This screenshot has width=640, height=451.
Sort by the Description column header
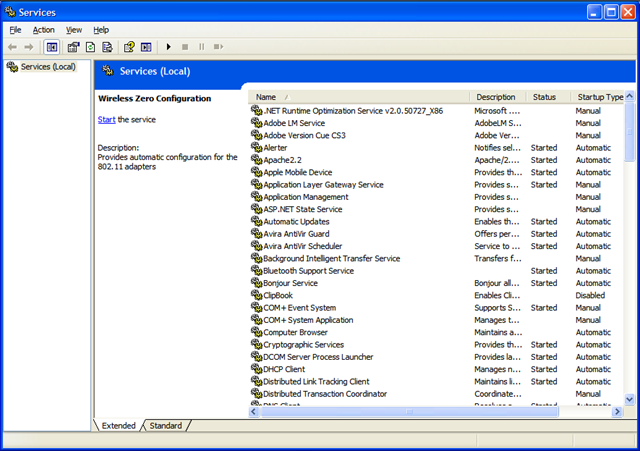(x=498, y=97)
